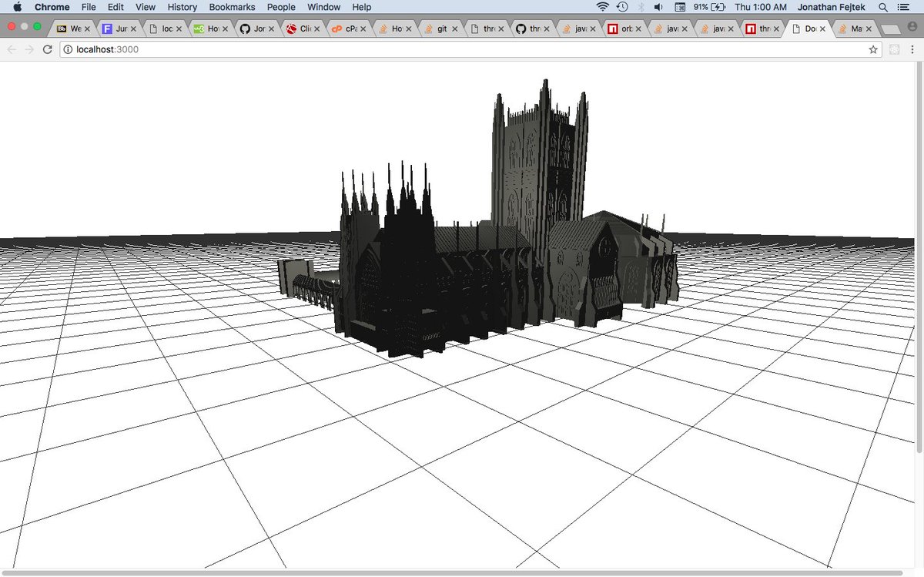Open the View menu
This screenshot has height=577, width=924.
pyautogui.click(x=146, y=7)
